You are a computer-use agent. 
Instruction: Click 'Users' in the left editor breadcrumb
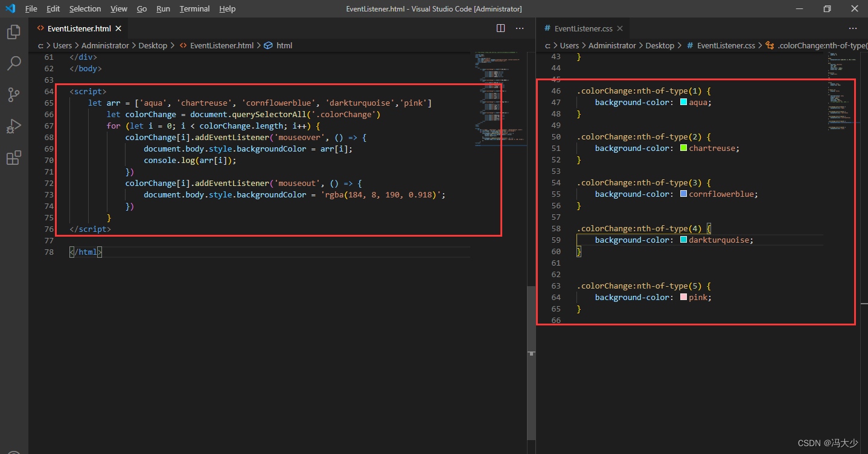tap(62, 45)
